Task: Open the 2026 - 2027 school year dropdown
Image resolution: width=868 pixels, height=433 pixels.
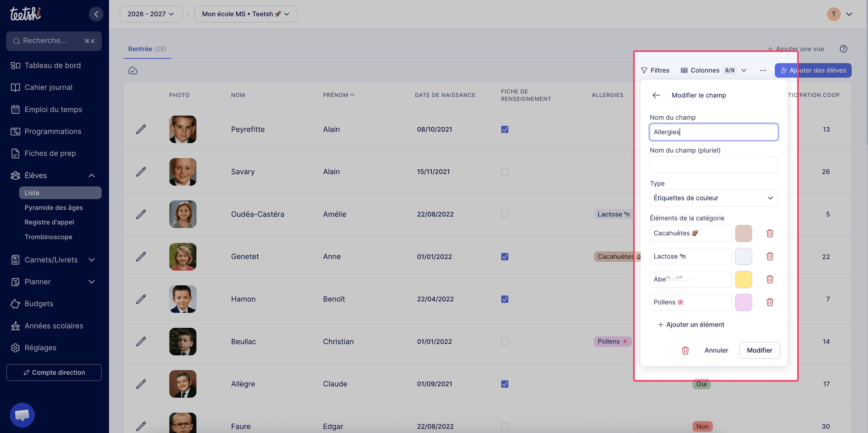Action: [x=151, y=14]
